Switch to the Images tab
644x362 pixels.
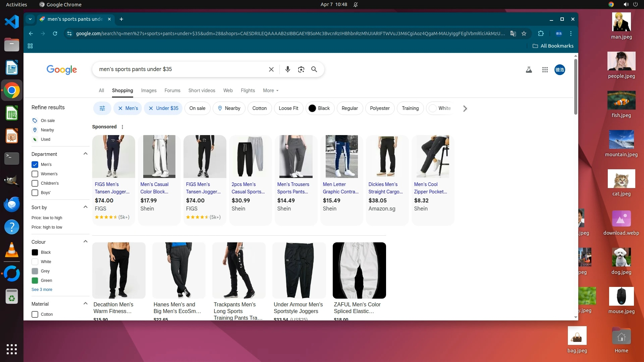tap(149, 90)
